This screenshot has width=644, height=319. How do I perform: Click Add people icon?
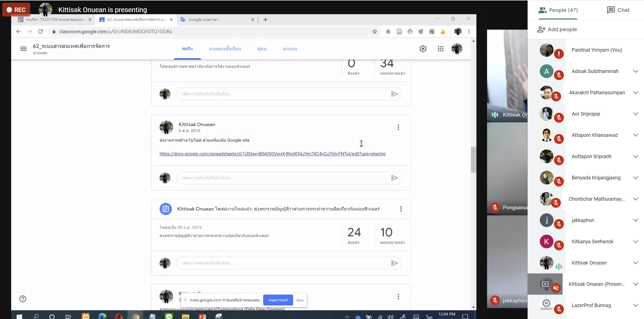click(541, 29)
